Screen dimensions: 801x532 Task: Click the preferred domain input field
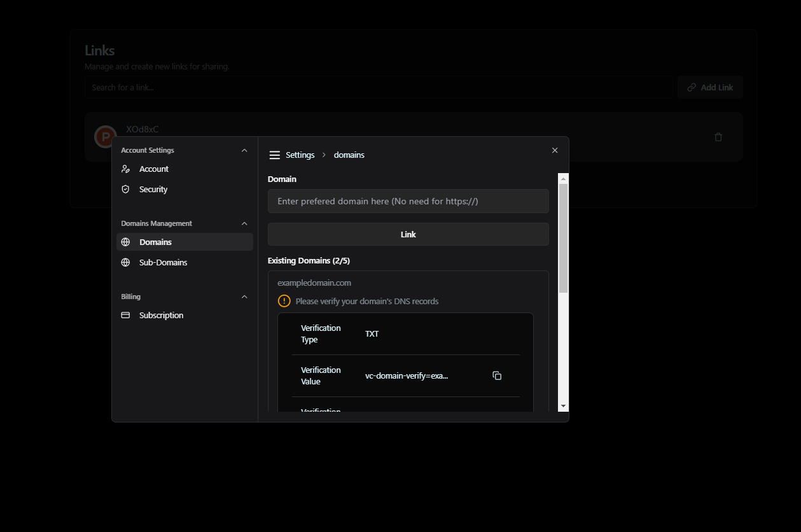[x=408, y=201]
